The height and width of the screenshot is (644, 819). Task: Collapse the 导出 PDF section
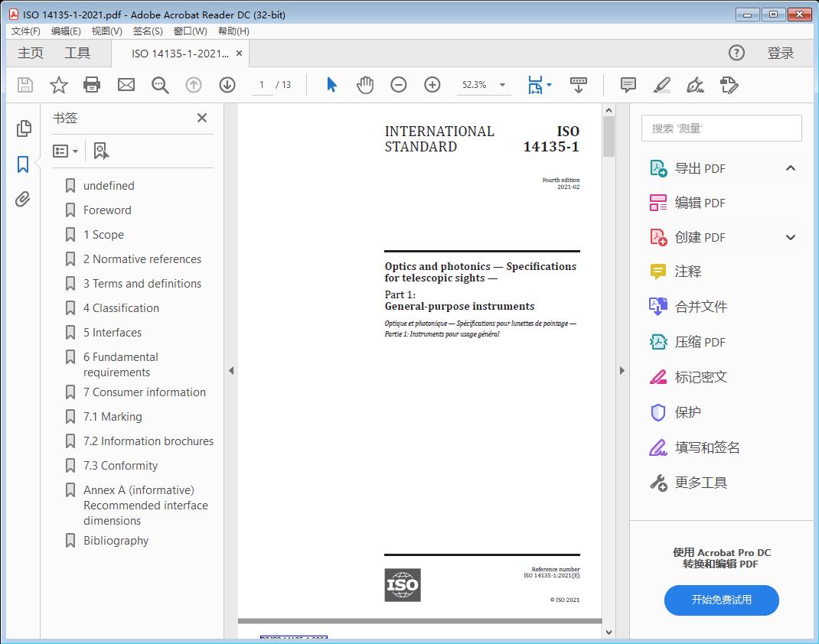pos(791,168)
